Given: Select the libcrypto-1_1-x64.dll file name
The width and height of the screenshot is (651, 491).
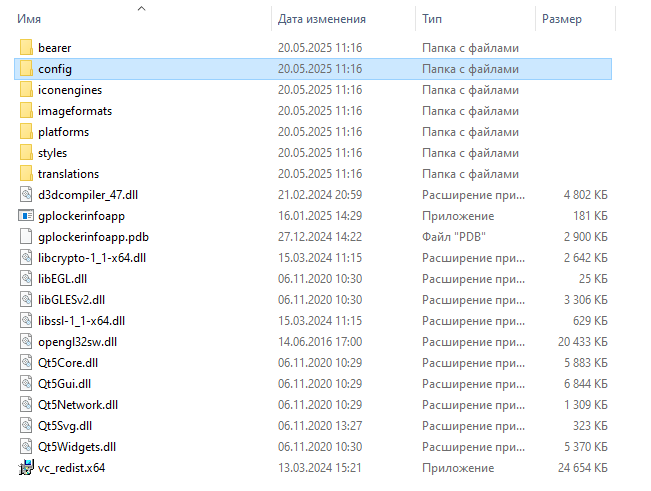Looking at the screenshot, I should pos(92,258).
